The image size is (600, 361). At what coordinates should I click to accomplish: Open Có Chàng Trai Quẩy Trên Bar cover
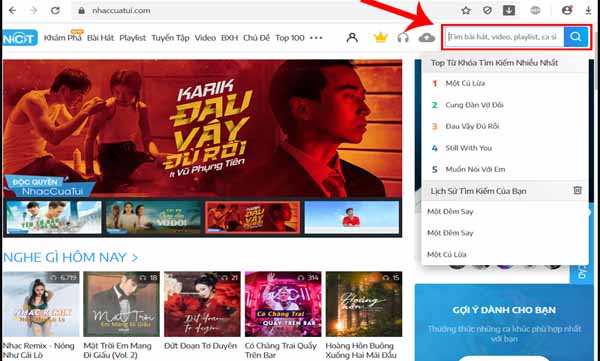coord(283,304)
